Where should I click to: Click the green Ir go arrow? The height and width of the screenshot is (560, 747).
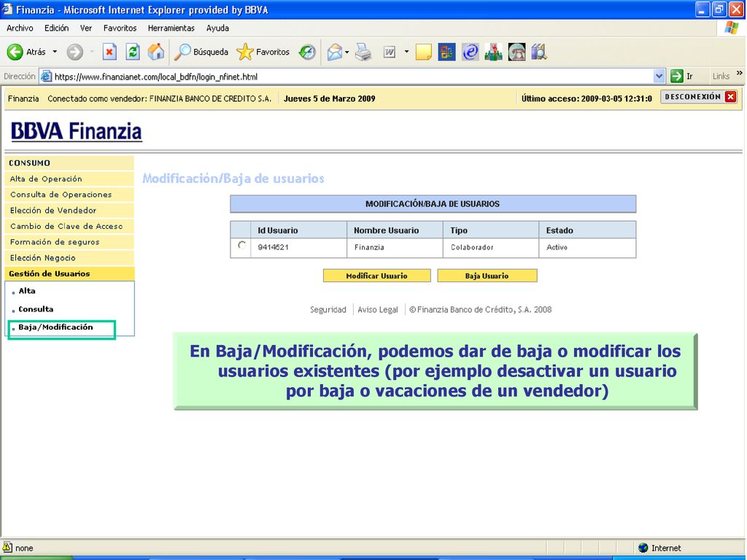[676, 76]
